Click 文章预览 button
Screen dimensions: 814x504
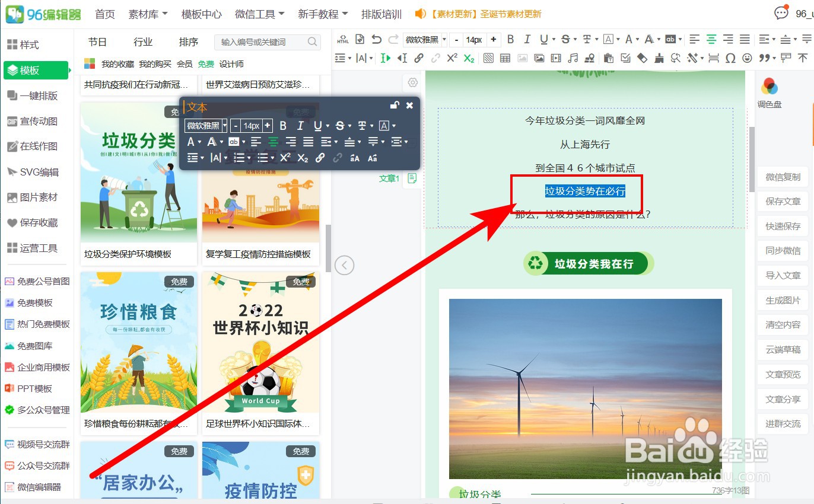783,374
